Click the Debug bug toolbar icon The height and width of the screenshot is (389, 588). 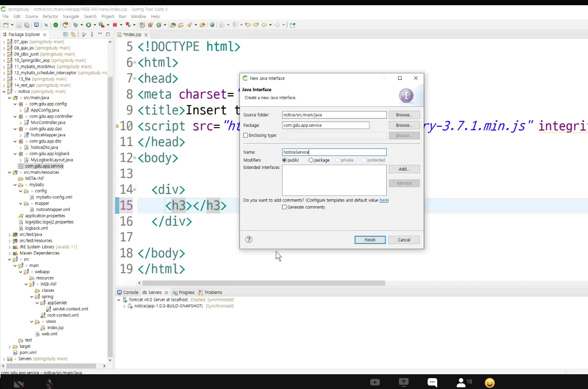76,25
